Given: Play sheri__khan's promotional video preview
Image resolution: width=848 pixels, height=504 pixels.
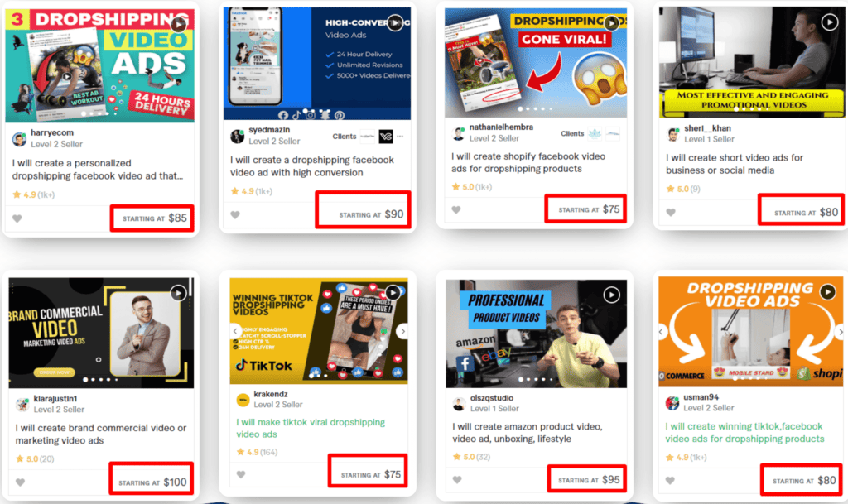Looking at the screenshot, I should pyautogui.click(x=829, y=22).
